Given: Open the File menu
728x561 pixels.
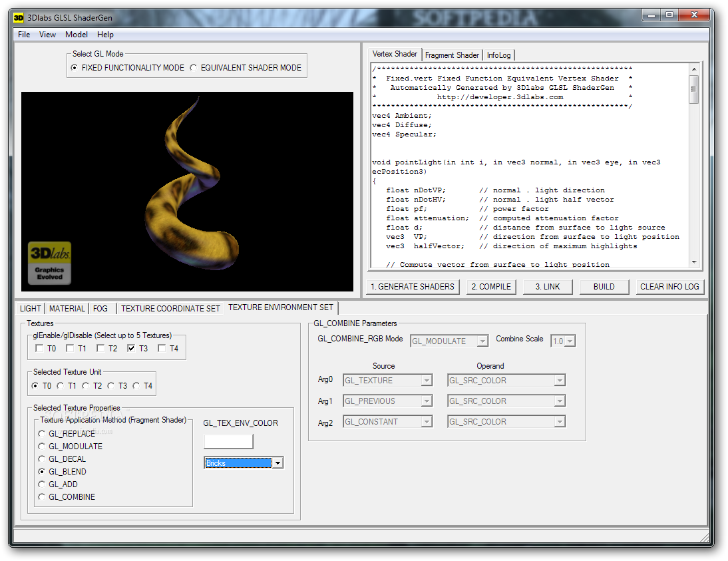Looking at the screenshot, I should 24,35.
